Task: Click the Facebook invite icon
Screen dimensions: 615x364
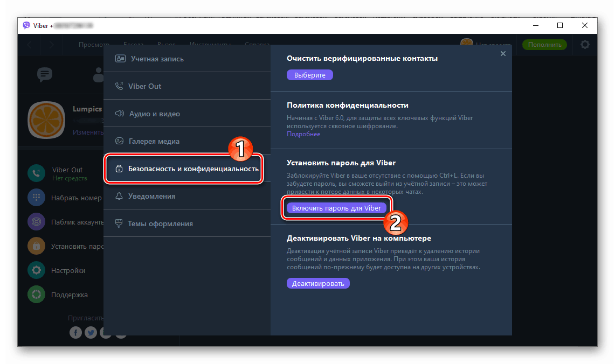Action: 75,333
